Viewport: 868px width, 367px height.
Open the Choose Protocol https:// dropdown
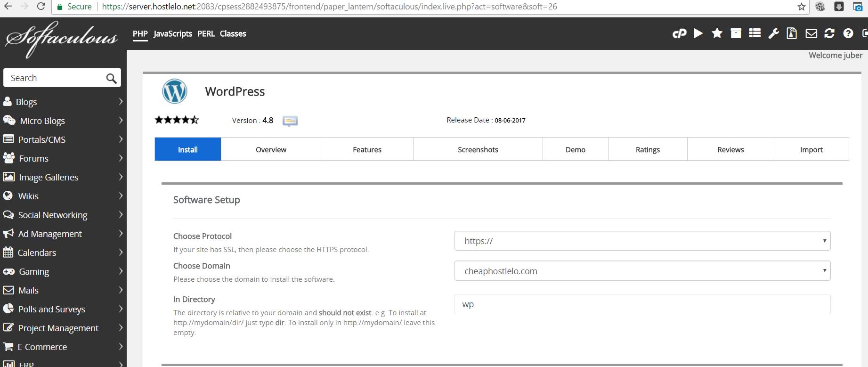(642, 241)
